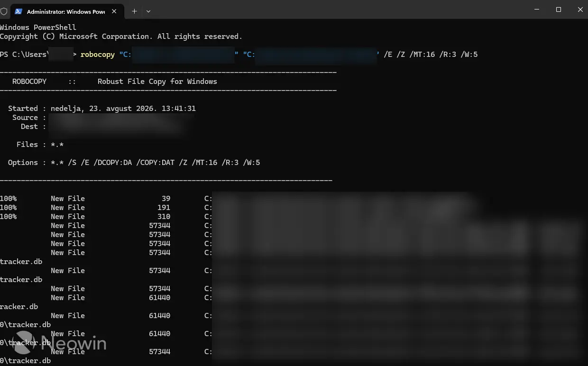Click the 'Dest :' label
The image size is (588, 366).
tap(34, 127)
